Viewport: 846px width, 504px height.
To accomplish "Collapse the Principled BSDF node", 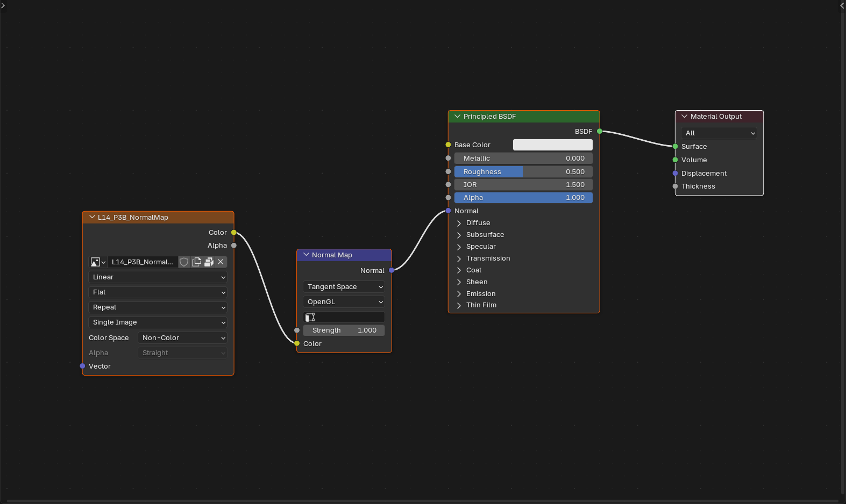I will [x=458, y=116].
